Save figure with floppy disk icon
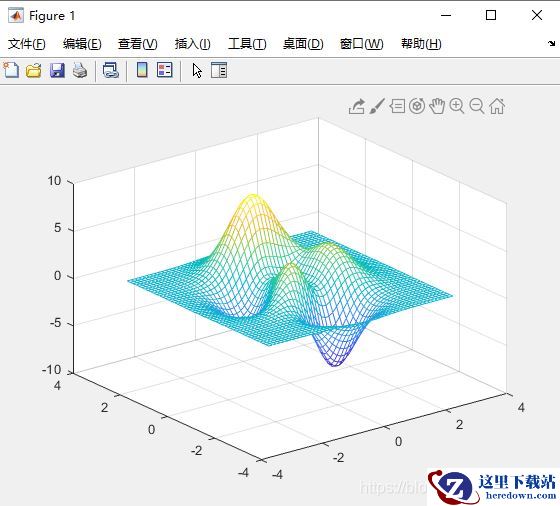560x506 pixels. [x=57, y=70]
